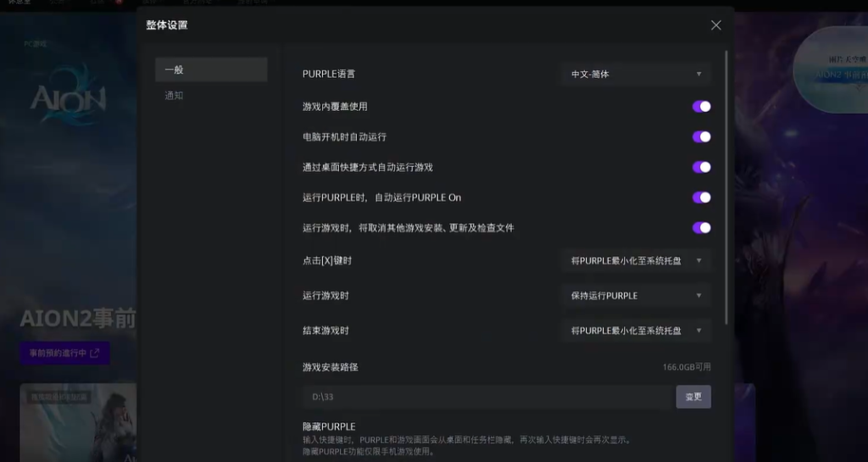868x462 pixels.
Task: Expand the 结束游戏时 dropdown
Action: click(635, 331)
